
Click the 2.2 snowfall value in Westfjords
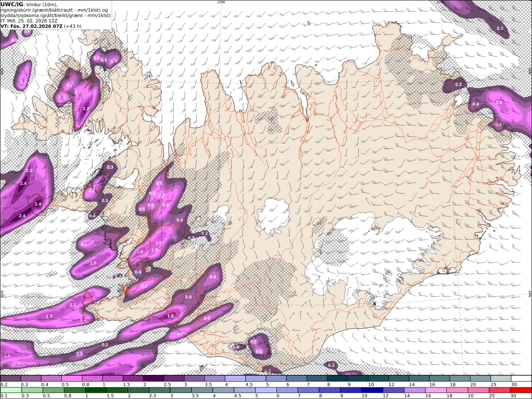coord(86,108)
